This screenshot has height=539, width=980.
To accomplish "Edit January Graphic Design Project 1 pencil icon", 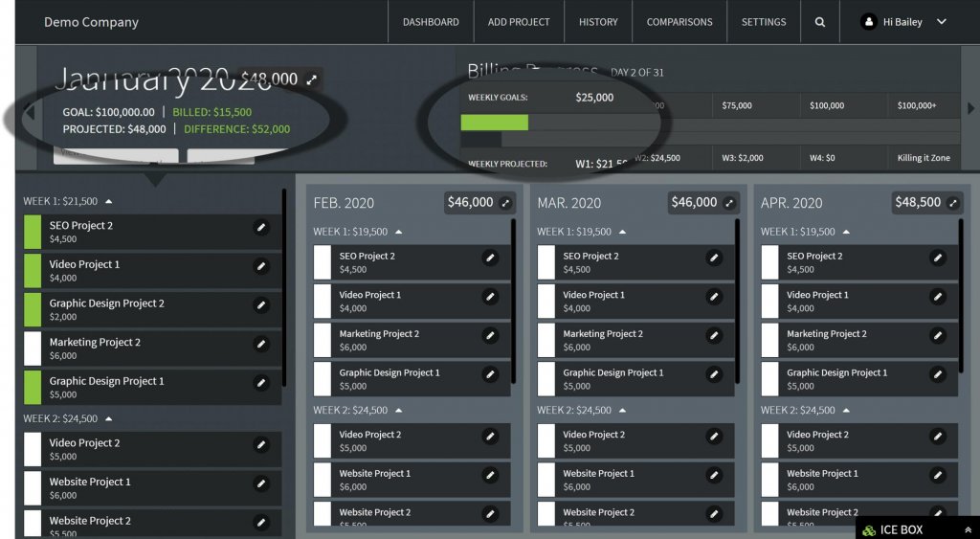I will 261,383.
